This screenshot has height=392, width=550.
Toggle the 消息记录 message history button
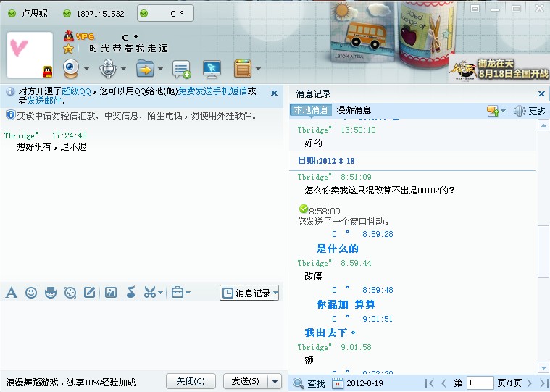tap(249, 293)
